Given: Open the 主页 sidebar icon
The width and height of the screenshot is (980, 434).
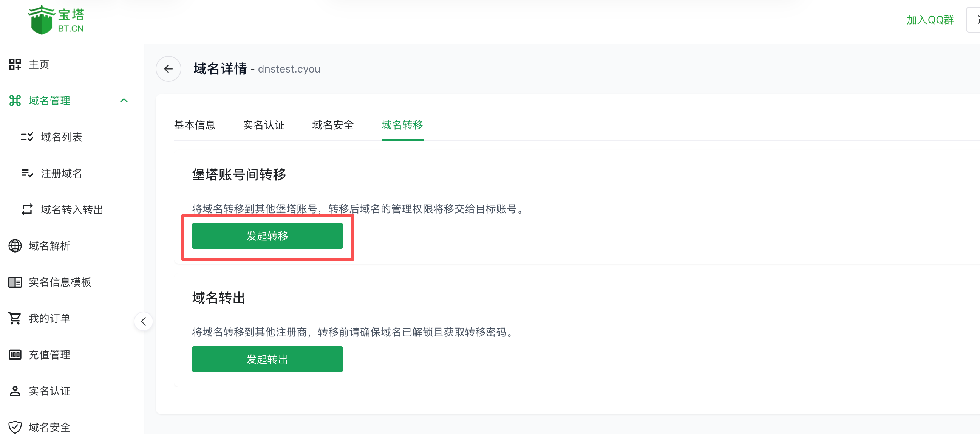Looking at the screenshot, I should pyautogui.click(x=14, y=64).
